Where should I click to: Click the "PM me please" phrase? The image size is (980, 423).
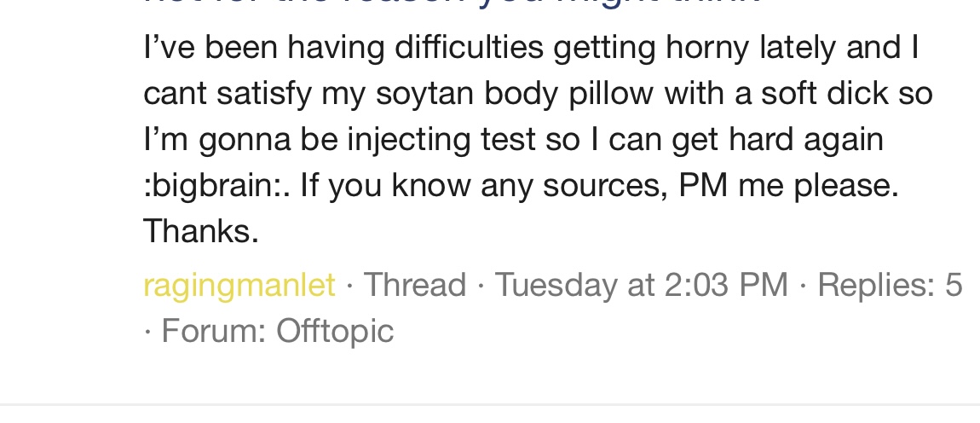787,184
